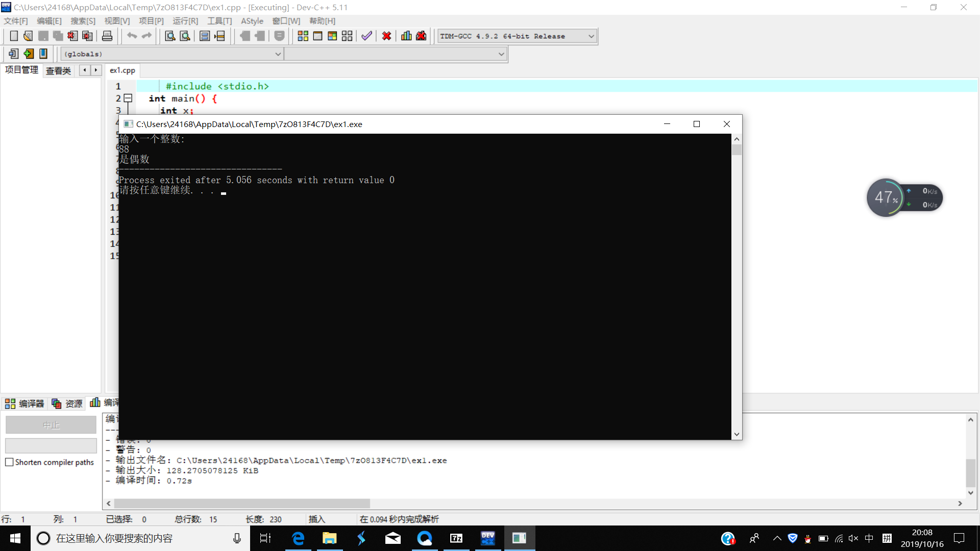Screen dimensions: 980x551
Task: Expand the empty function list dropdown
Action: point(501,54)
